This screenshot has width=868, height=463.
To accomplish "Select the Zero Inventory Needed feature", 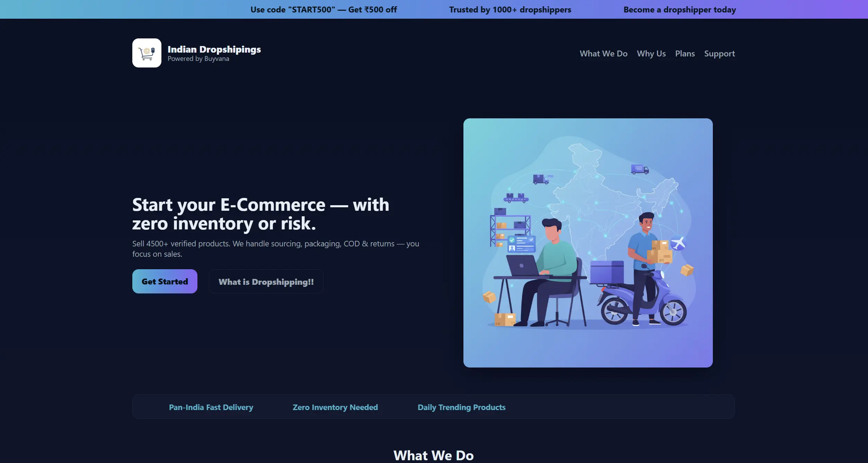I will pyautogui.click(x=335, y=407).
